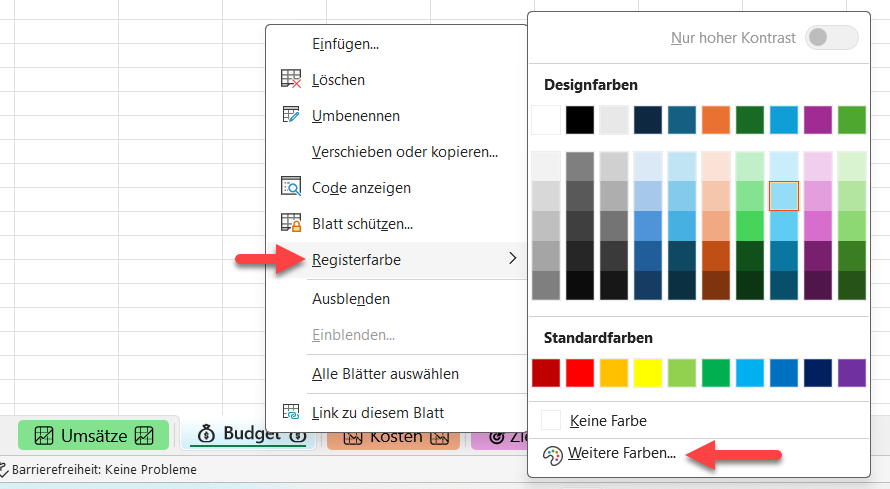Click the Link zu diesem Blatt icon

(291, 412)
